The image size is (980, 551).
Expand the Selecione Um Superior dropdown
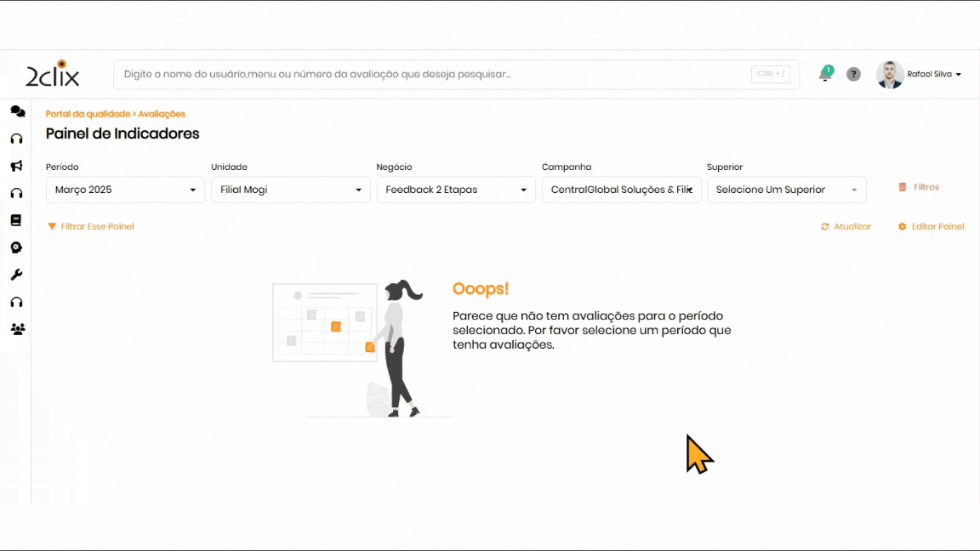pos(786,190)
